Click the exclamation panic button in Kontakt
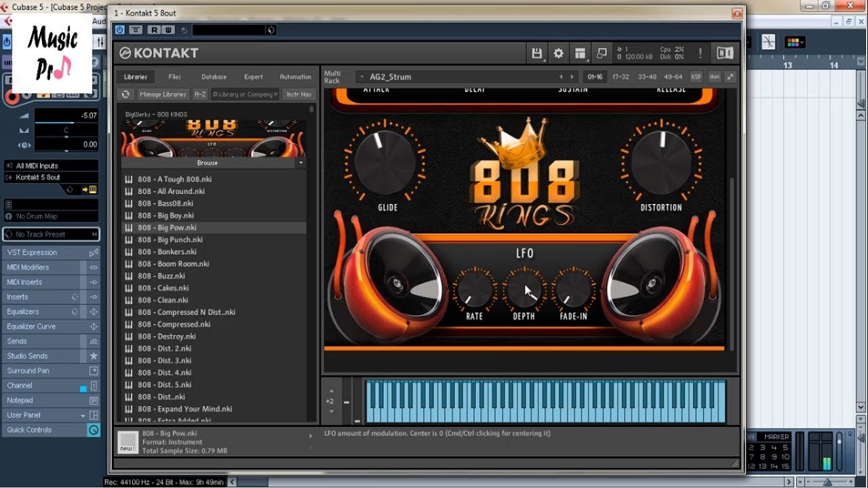The height and width of the screenshot is (488, 868). click(x=701, y=53)
